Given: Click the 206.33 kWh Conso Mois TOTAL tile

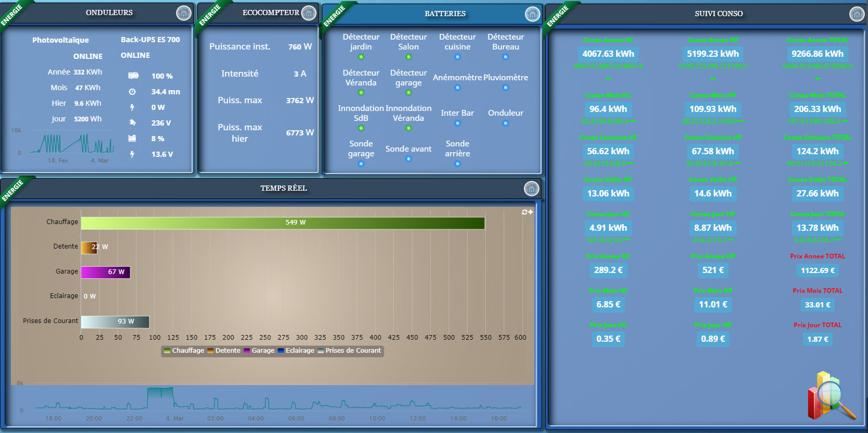Looking at the screenshot, I should point(817,109).
